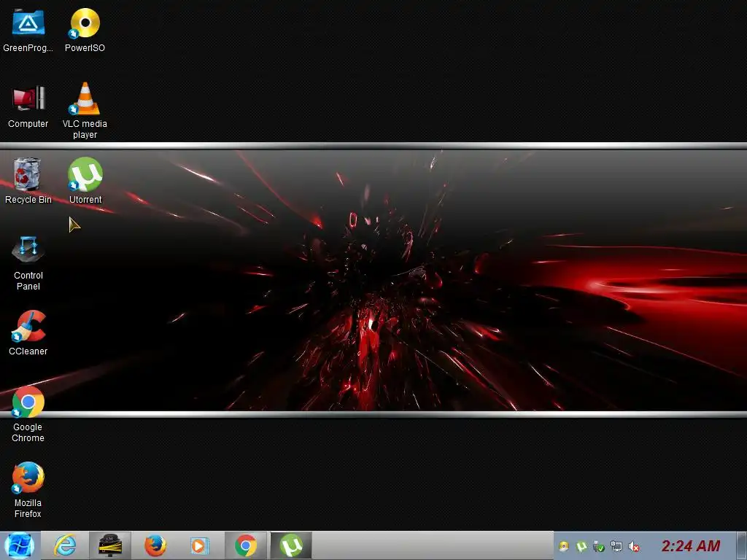Switch to uTorrent taskbar button
The height and width of the screenshot is (560, 747).
(291, 545)
